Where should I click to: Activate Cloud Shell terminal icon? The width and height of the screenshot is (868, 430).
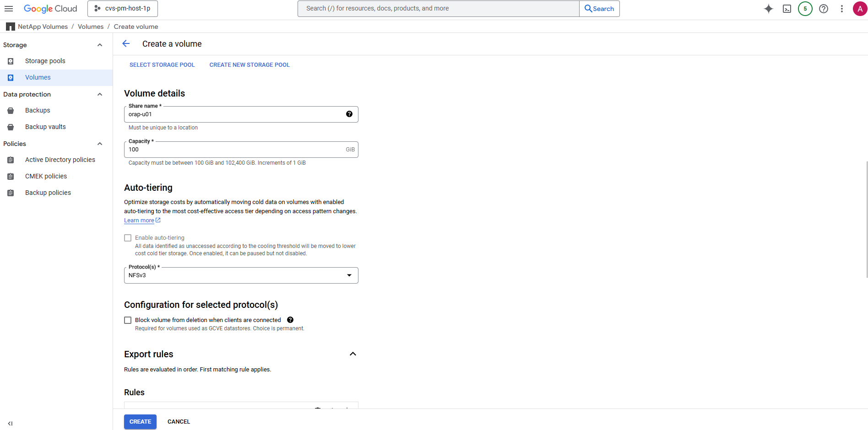pyautogui.click(x=787, y=9)
